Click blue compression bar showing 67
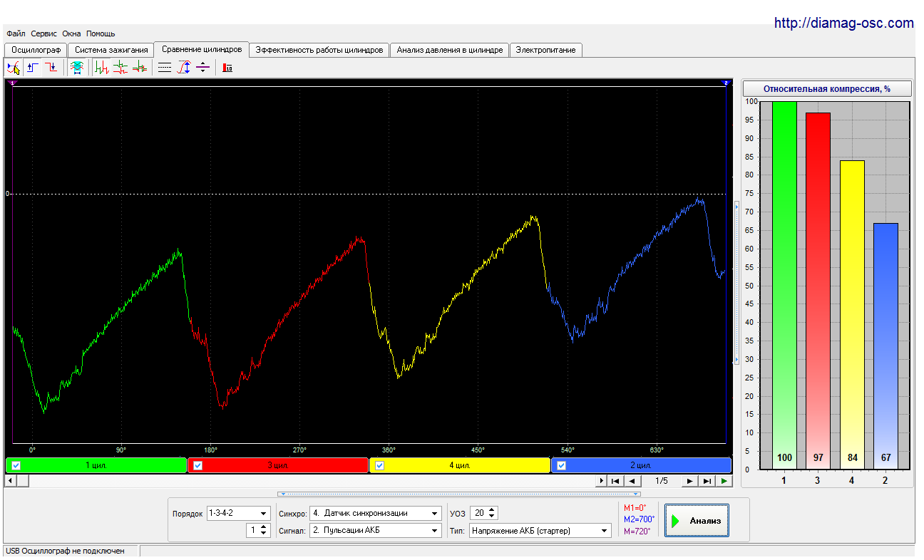The height and width of the screenshot is (560, 924). click(885, 346)
